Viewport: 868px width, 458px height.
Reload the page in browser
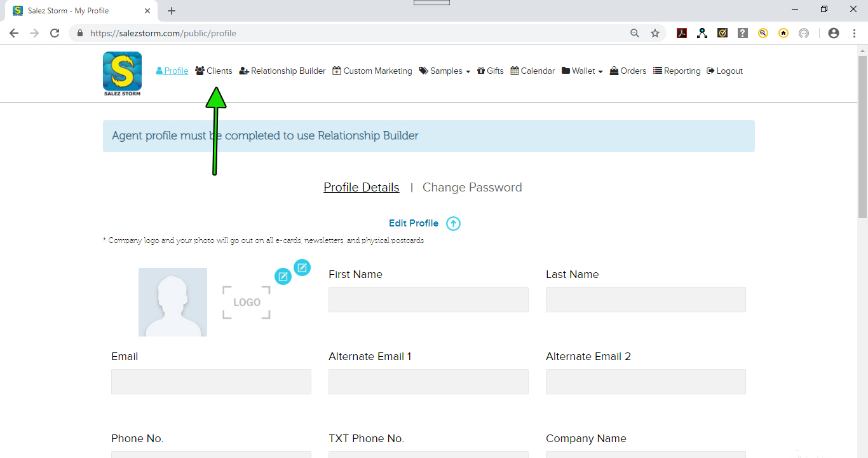[x=55, y=33]
